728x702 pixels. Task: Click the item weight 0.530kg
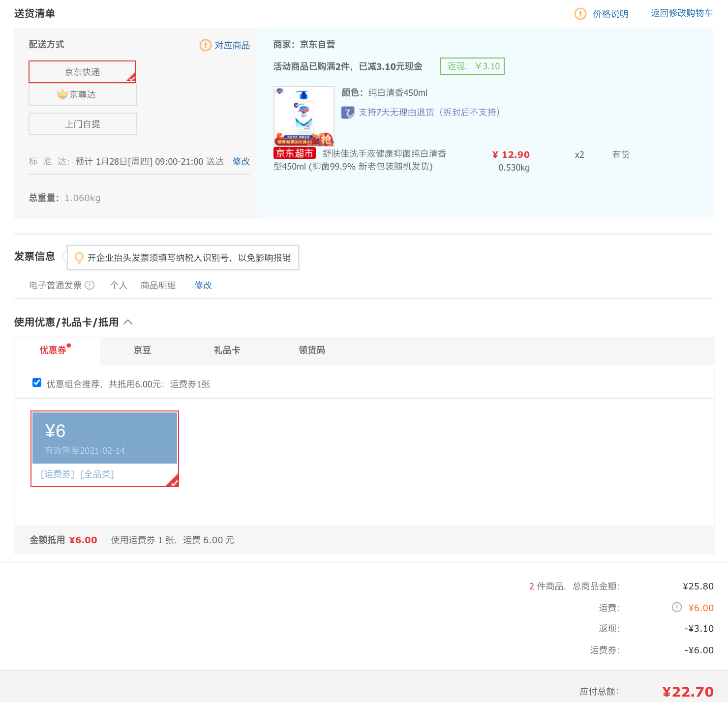coord(514,167)
